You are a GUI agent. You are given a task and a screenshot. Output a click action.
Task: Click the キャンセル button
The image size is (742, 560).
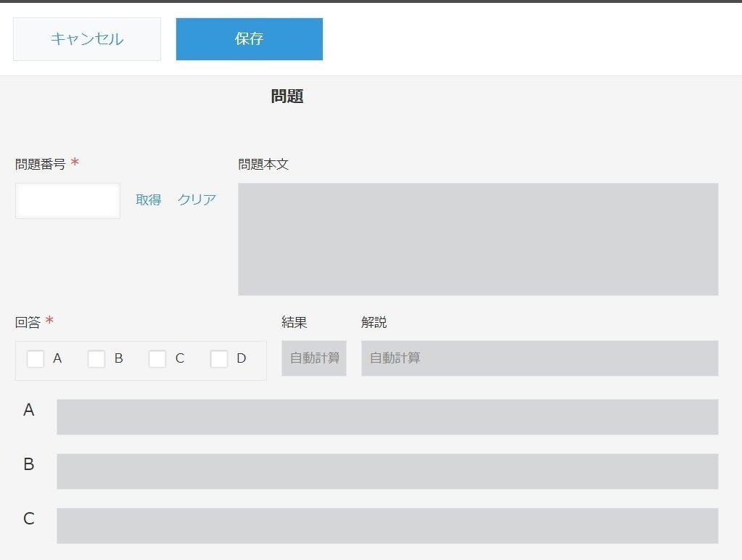coord(87,39)
